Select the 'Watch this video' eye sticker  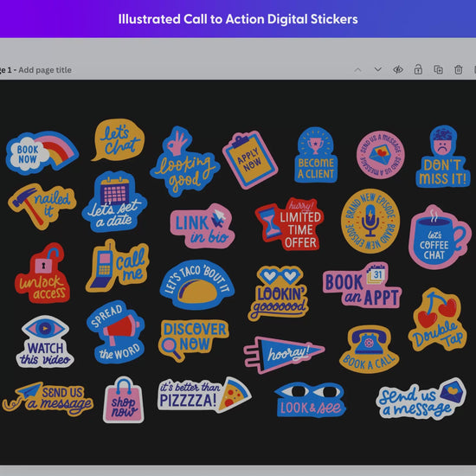[45, 341]
